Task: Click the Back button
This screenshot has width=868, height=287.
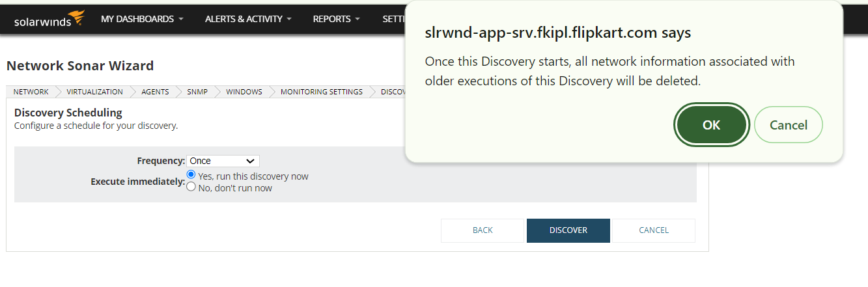Action: coord(483,230)
